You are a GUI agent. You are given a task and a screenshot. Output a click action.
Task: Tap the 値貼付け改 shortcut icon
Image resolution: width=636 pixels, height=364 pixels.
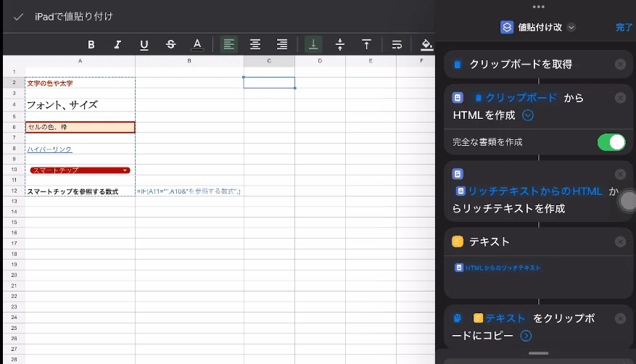pos(507,27)
